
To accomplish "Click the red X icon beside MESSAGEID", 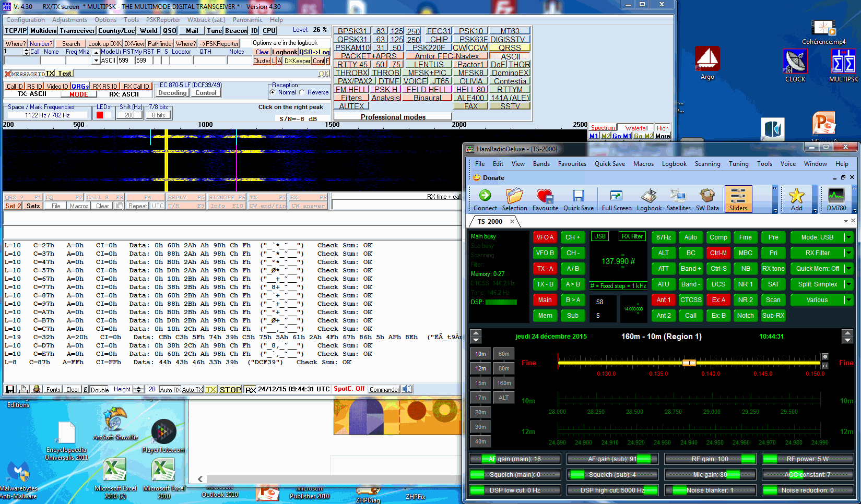I will [x=7, y=74].
